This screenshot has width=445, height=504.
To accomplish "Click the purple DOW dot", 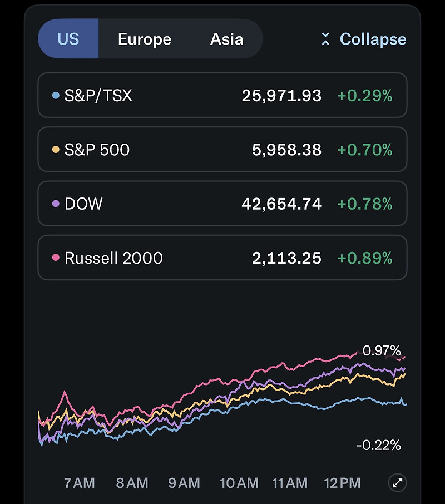I will tap(55, 204).
